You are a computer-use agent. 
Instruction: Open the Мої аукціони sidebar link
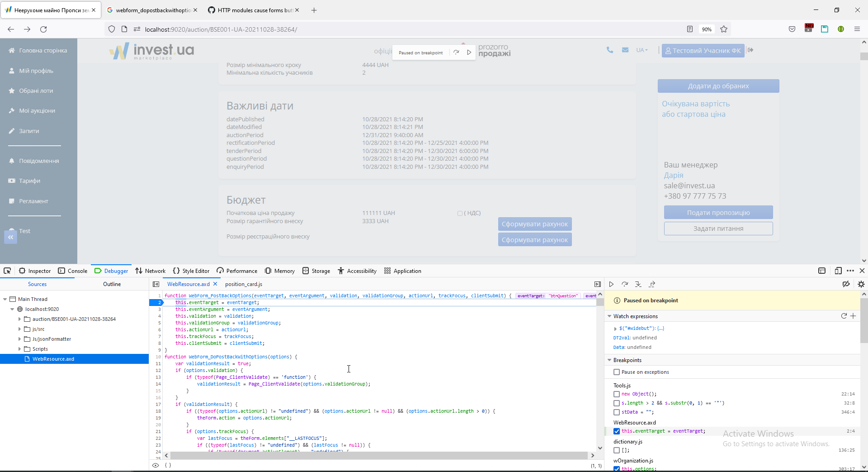[37, 111]
